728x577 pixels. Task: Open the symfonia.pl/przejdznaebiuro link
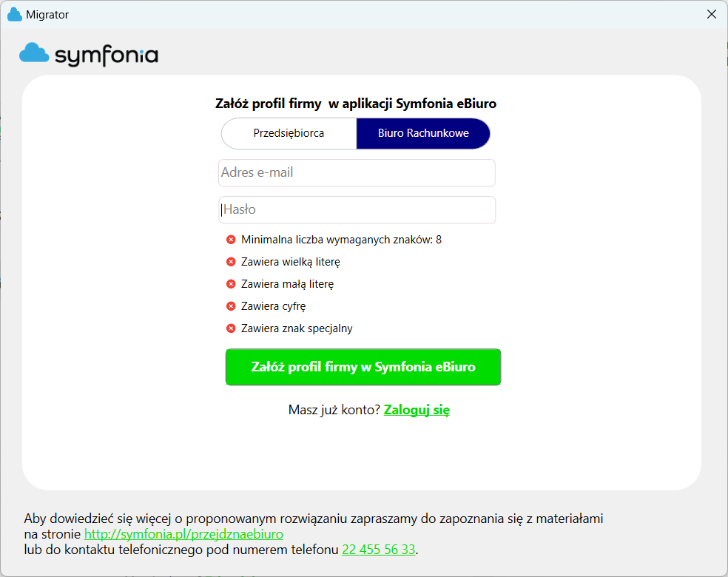[x=183, y=534]
